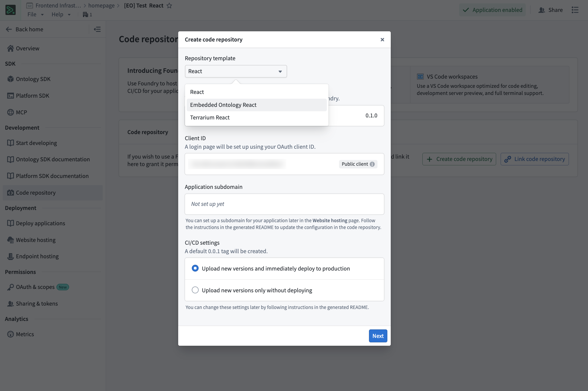588x391 pixels.
Task: Click the star icon to favorite the project
Action: tap(169, 6)
